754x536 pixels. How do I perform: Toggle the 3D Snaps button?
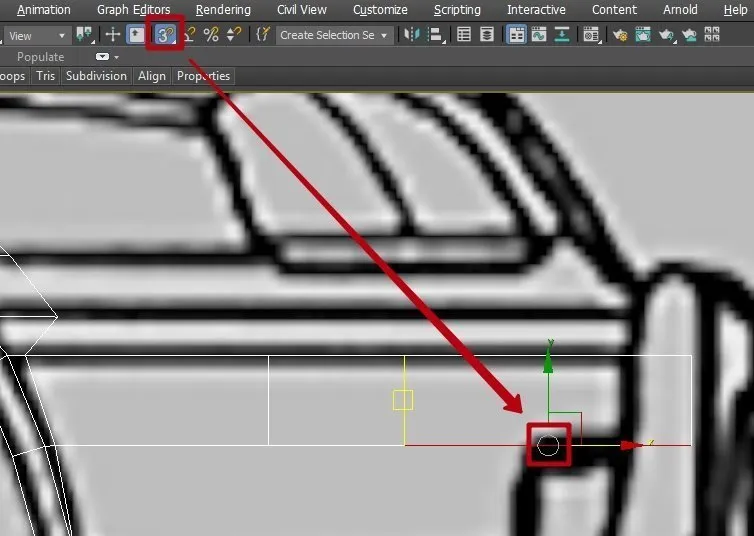165,34
